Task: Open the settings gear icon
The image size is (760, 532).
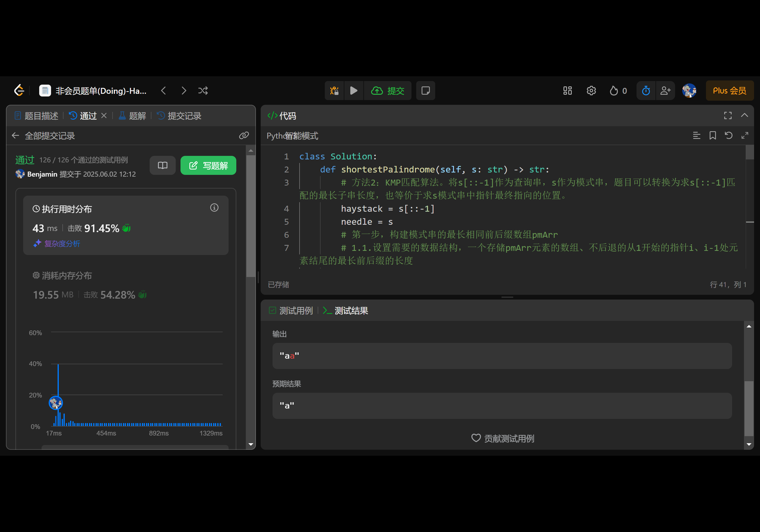Action: pos(591,90)
